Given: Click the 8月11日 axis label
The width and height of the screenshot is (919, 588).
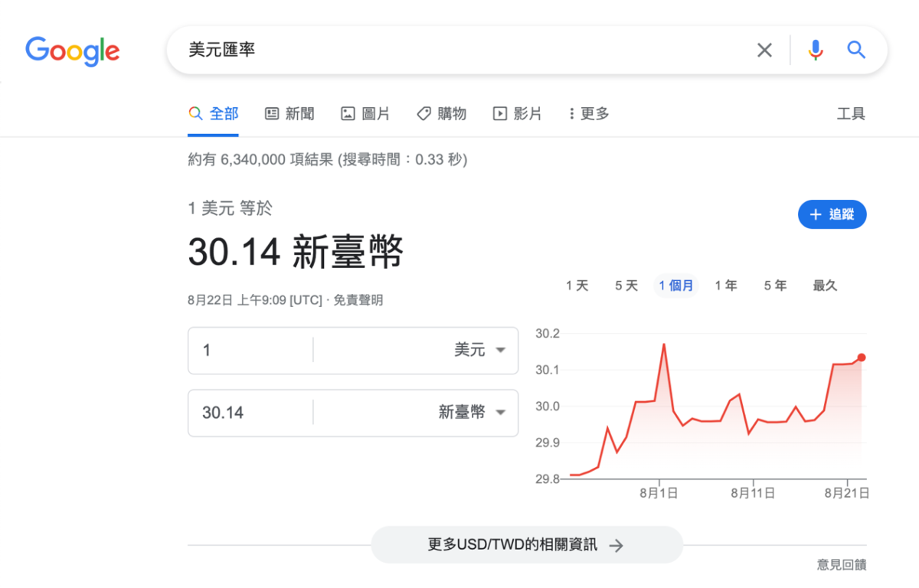Looking at the screenshot, I should click(753, 494).
